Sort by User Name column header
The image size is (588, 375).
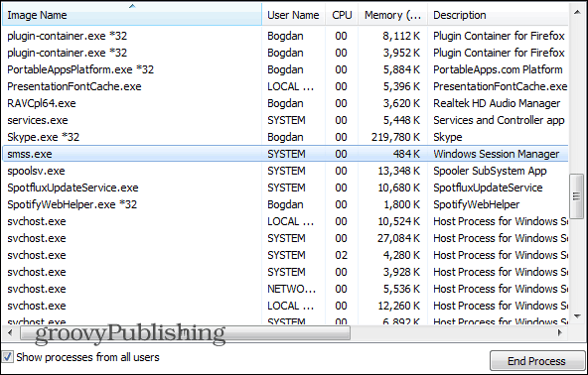click(x=294, y=15)
